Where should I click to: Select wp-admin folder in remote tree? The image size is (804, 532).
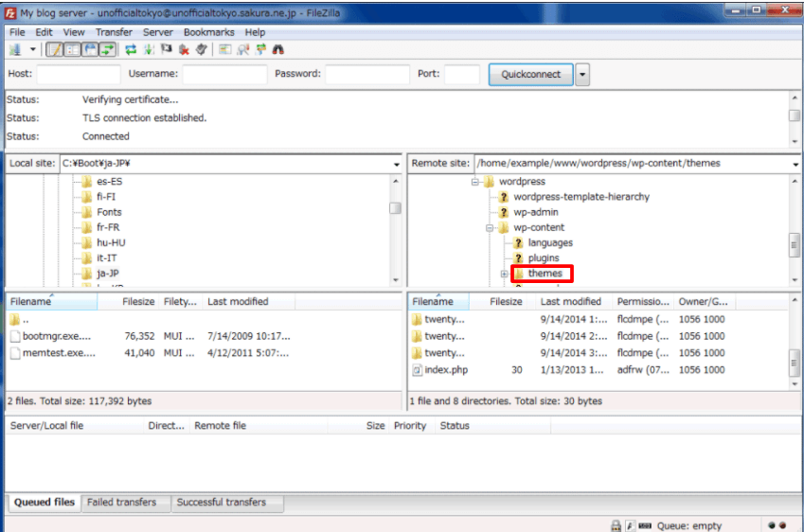coord(536,212)
